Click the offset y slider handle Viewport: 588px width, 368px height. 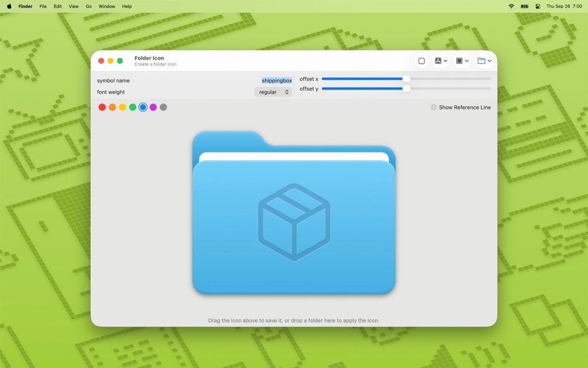pos(407,89)
